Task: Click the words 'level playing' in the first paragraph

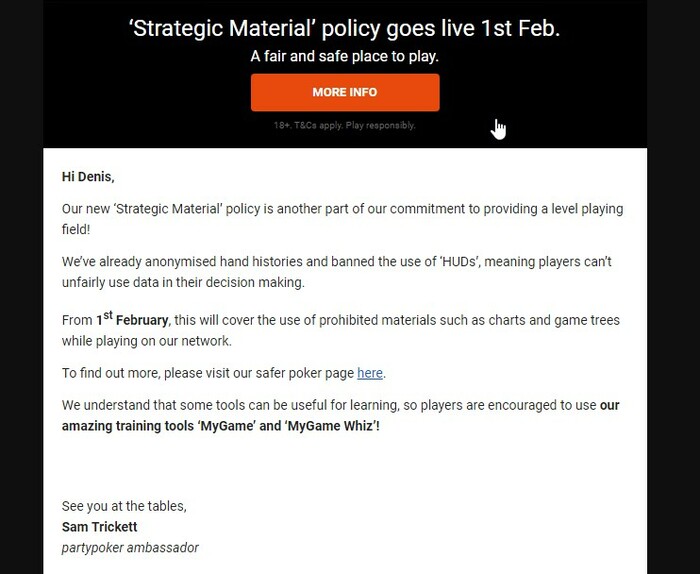Action: (583, 208)
